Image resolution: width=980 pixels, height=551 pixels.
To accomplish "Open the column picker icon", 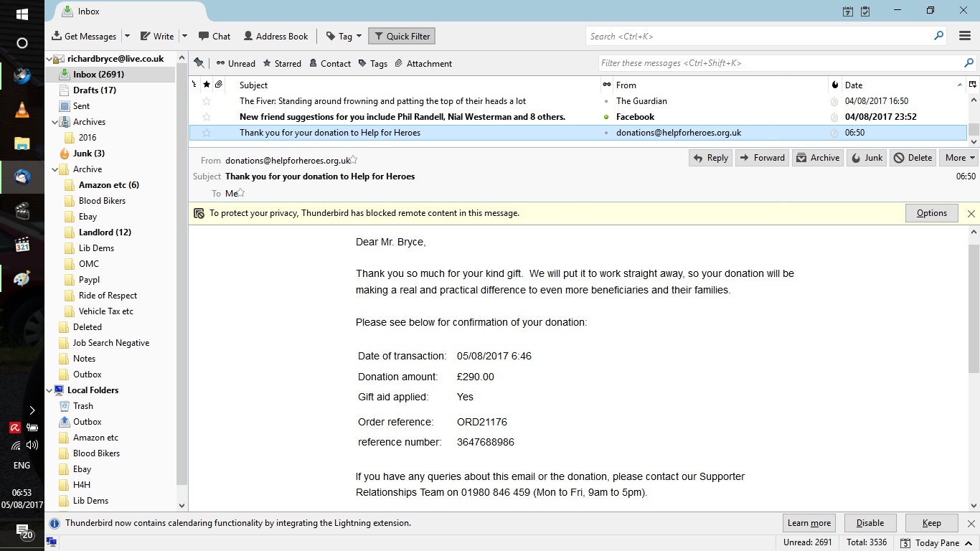I will [973, 85].
